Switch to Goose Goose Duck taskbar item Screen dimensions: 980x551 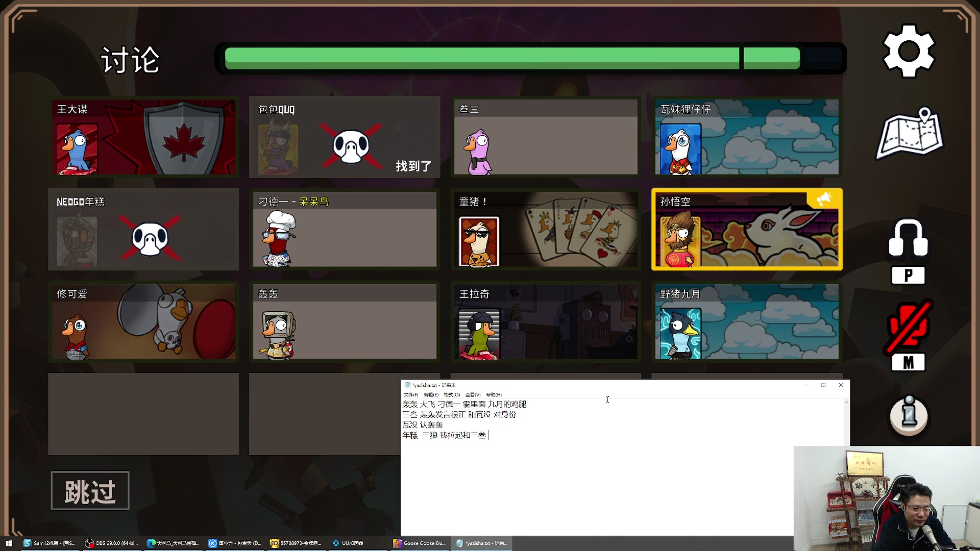[x=420, y=543]
